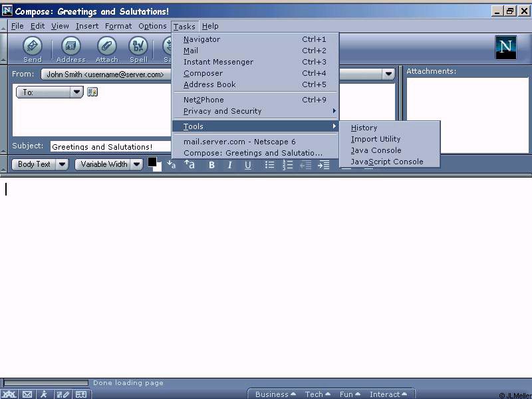The height and width of the screenshot is (399, 532).
Task: Increase font size with the large 'a' icon
Action: click(190, 164)
